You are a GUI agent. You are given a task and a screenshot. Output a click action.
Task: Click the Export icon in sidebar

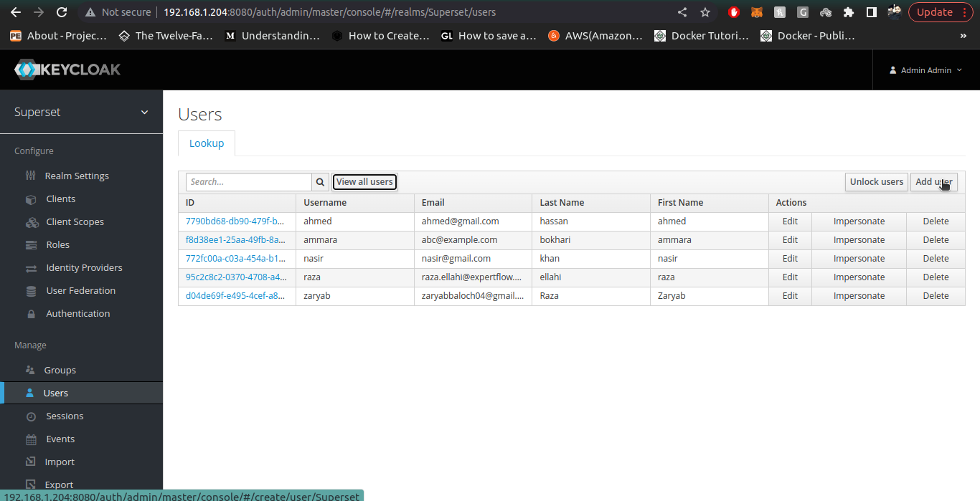pos(31,485)
